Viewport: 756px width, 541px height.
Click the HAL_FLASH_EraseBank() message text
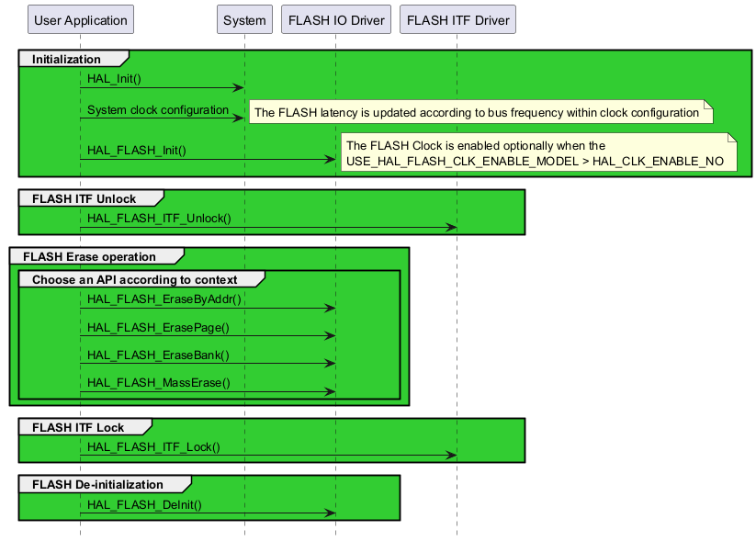158,355
